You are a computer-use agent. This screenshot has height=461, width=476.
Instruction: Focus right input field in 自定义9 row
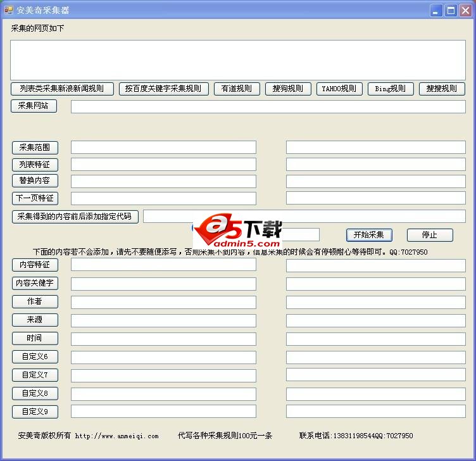(x=375, y=411)
